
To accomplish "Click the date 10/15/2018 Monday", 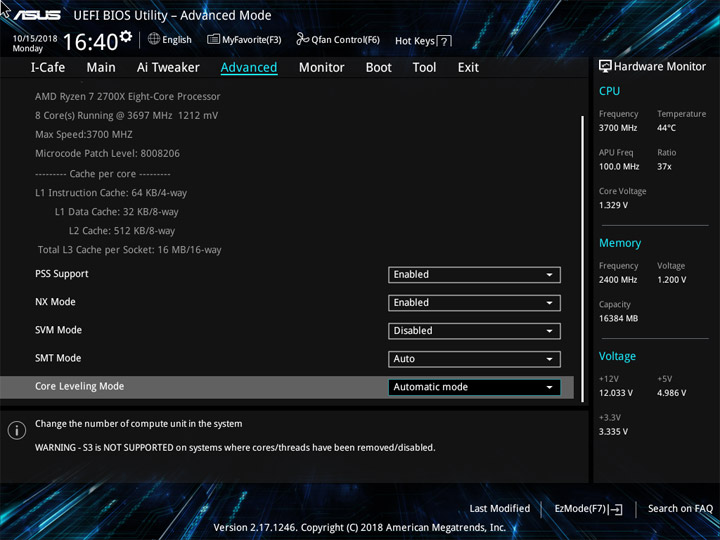I will pos(35,43).
